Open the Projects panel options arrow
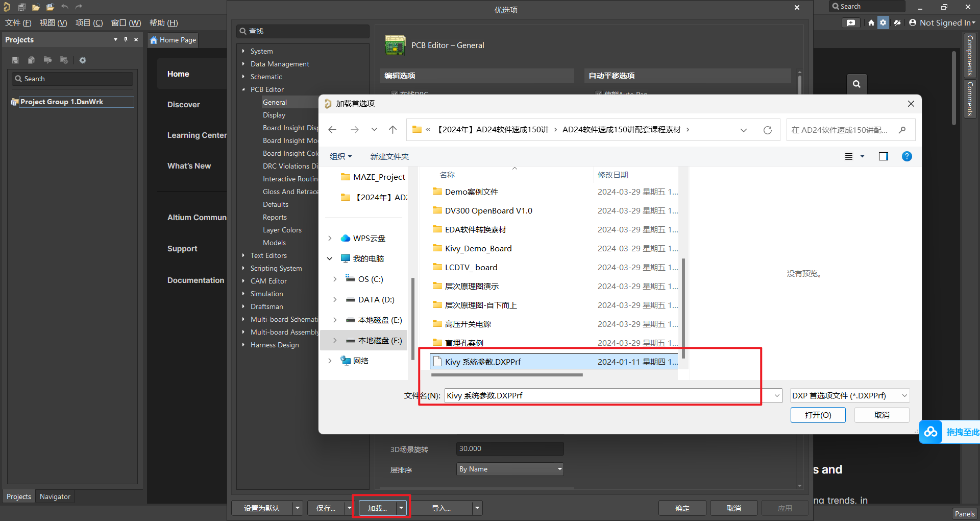 (x=116, y=39)
